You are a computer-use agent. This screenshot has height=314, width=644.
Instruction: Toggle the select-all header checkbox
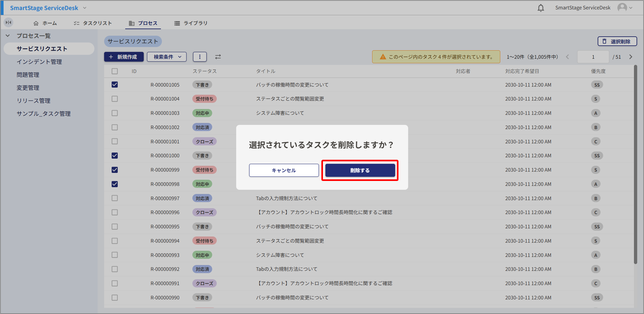pyautogui.click(x=115, y=71)
